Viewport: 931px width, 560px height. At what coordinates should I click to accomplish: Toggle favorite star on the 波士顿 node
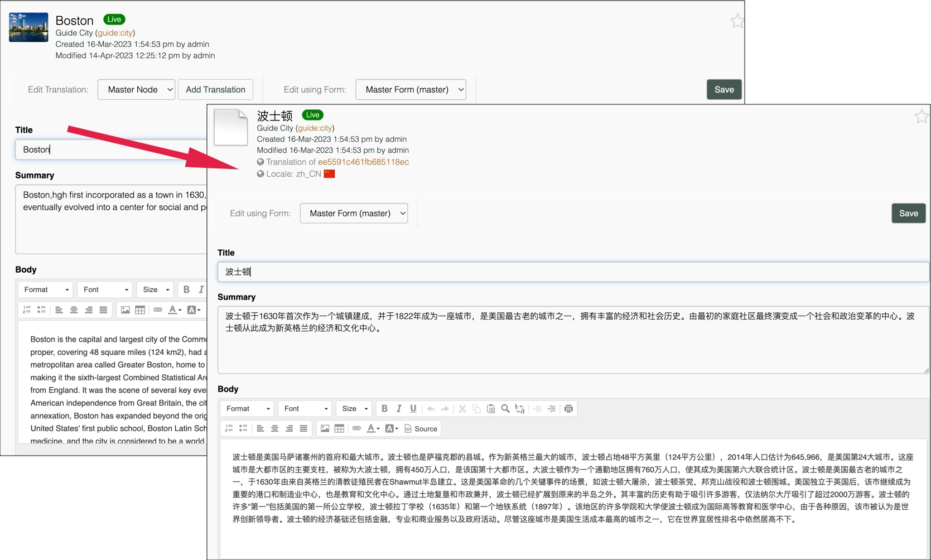pos(921,117)
